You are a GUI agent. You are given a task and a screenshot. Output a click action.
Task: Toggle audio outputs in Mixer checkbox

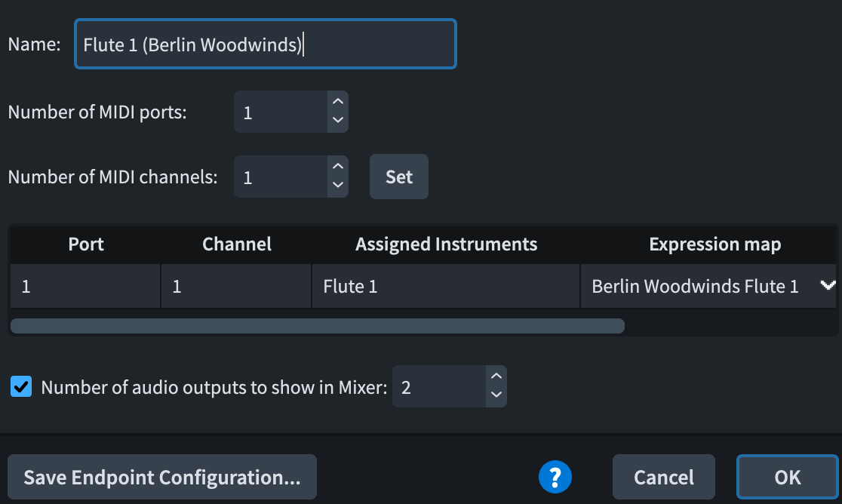21,387
